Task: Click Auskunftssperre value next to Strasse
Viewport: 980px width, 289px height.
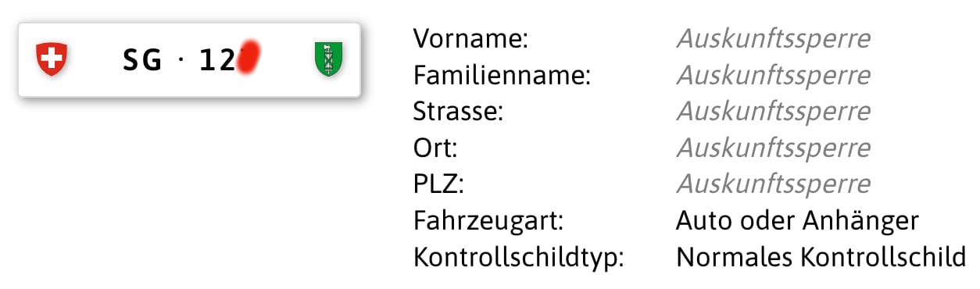Action: pos(773,112)
